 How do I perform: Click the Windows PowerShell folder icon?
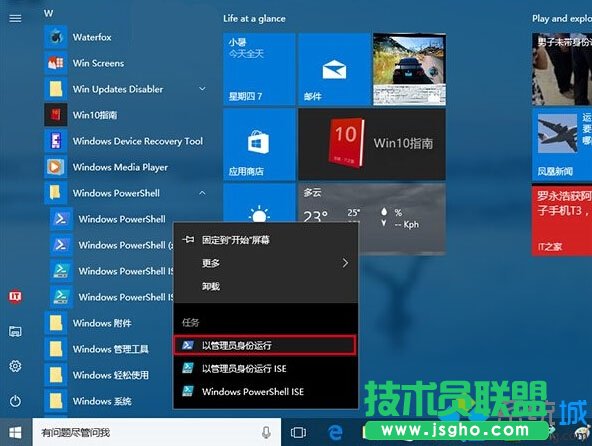(x=56, y=193)
